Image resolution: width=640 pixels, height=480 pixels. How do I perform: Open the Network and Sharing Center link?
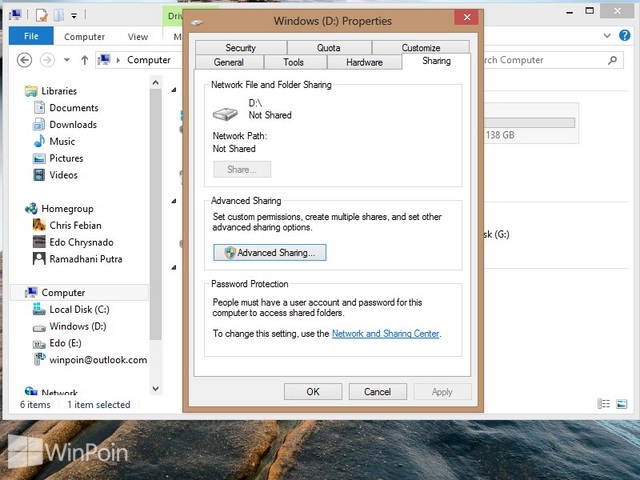pyautogui.click(x=386, y=334)
